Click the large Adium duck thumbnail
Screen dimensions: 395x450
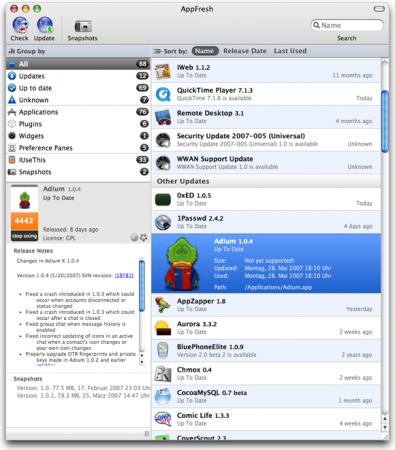182,263
